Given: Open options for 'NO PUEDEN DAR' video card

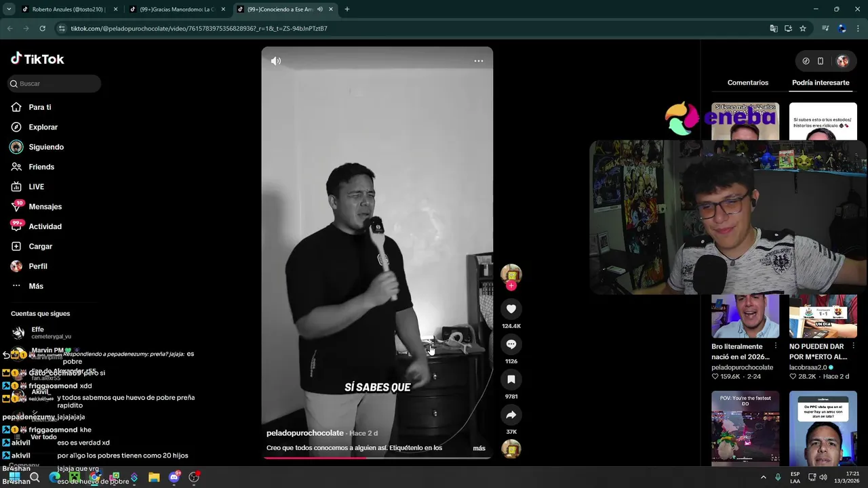Looking at the screenshot, I should pyautogui.click(x=854, y=346).
